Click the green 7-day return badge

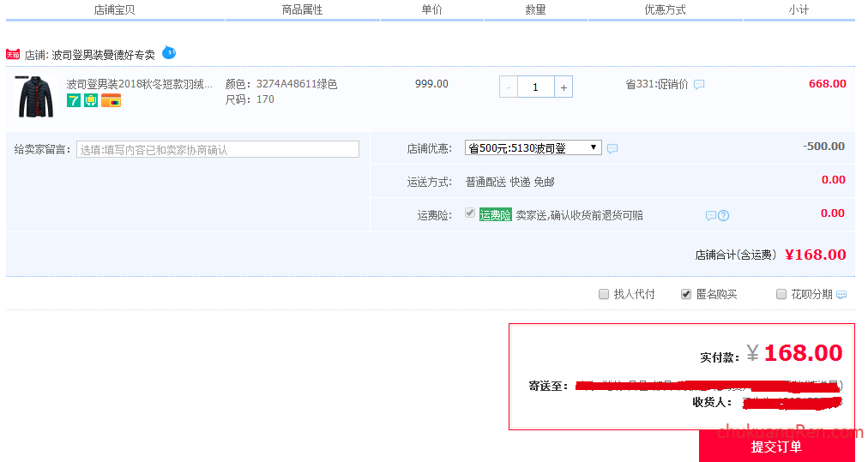(x=74, y=100)
